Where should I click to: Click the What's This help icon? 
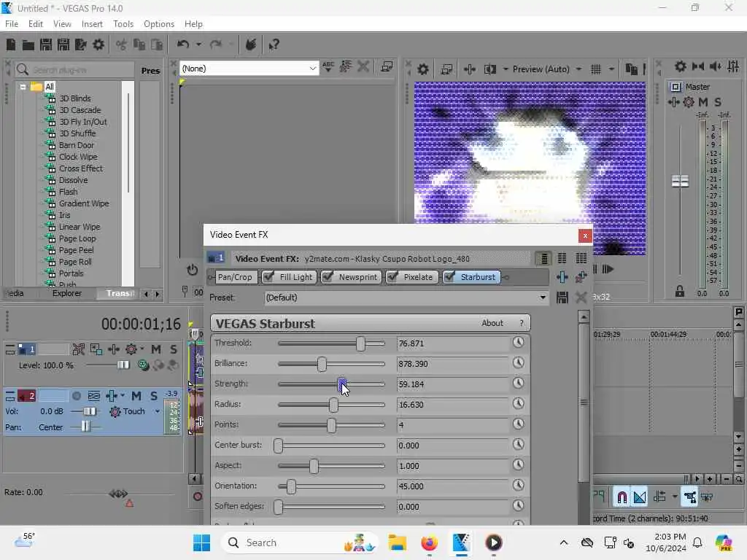[274, 44]
